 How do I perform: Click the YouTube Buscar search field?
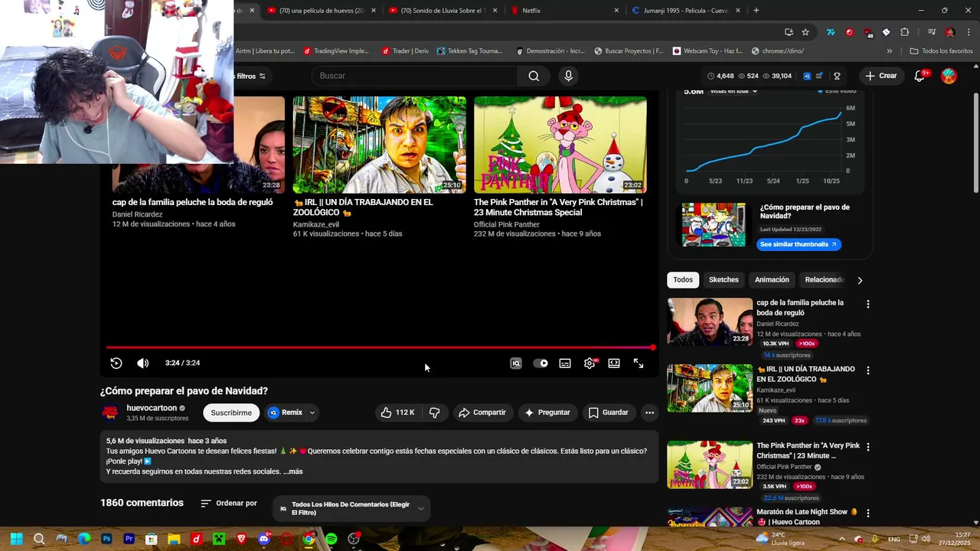414,76
